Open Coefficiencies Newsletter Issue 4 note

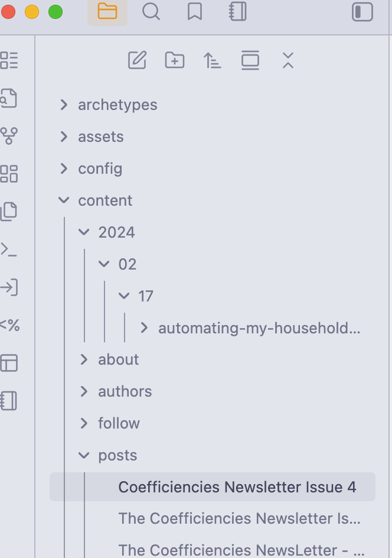point(237,487)
